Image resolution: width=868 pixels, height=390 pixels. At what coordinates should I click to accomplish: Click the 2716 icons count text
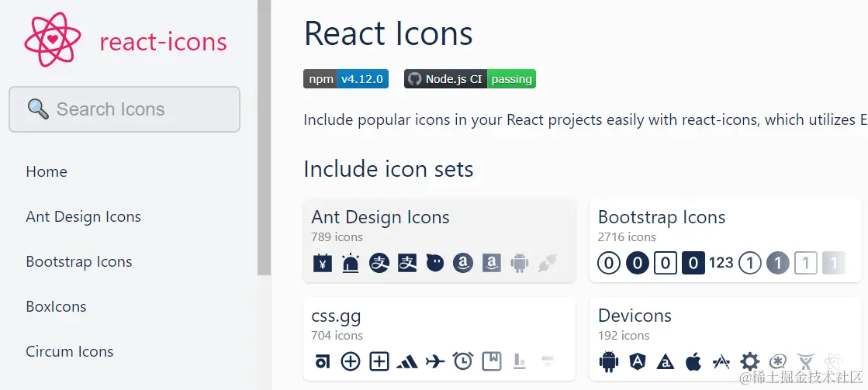(x=628, y=236)
